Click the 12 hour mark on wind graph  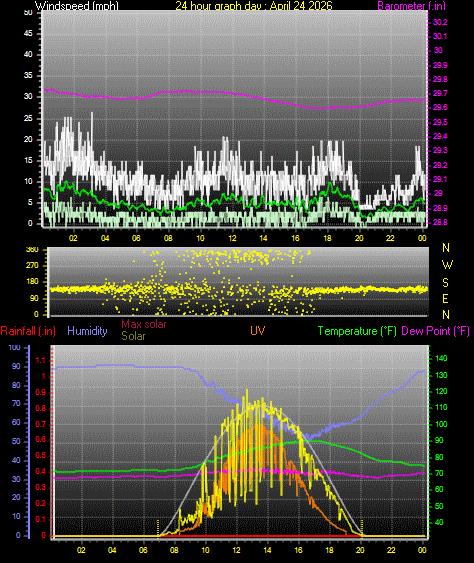tap(232, 238)
